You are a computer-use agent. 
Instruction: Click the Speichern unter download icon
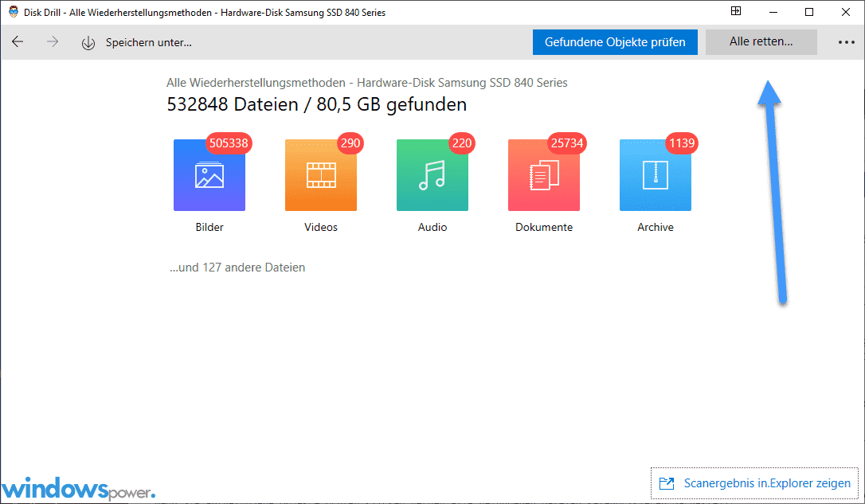click(x=88, y=43)
